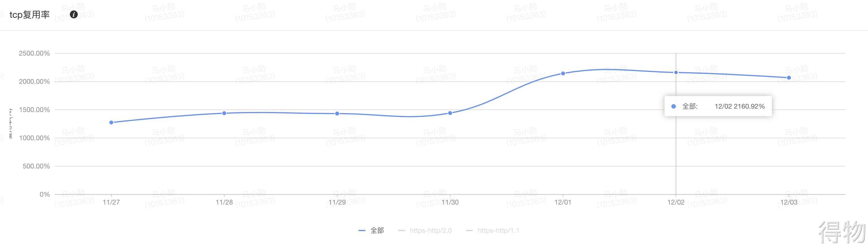The height and width of the screenshot is (246, 868).
Task: Pick the 11/30 data point on line
Action: click(450, 113)
